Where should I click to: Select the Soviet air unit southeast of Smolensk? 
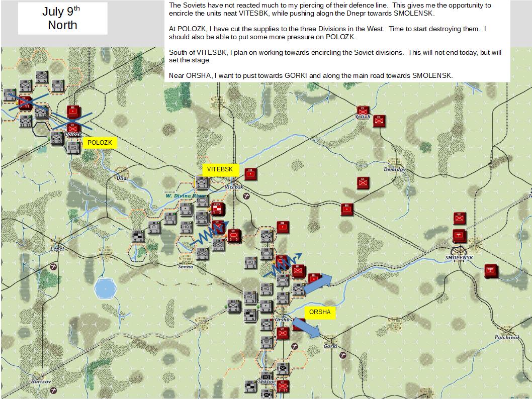(491, 270)
